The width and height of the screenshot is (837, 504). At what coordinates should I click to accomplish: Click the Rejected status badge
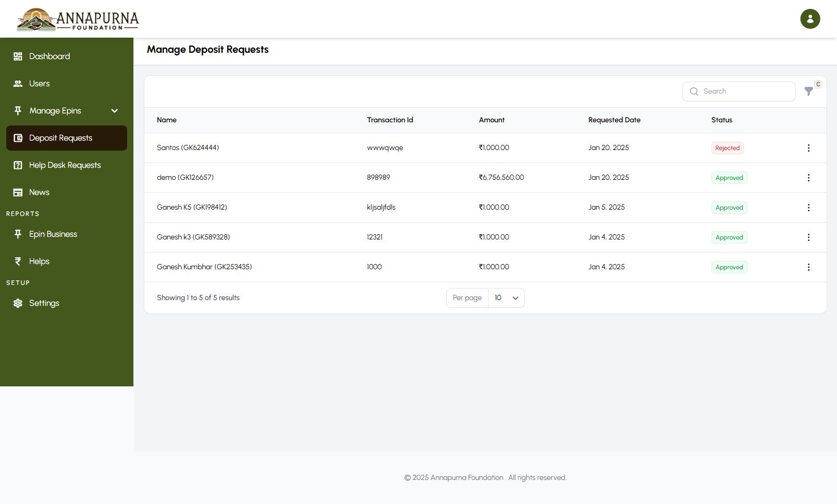coord(727,148)
